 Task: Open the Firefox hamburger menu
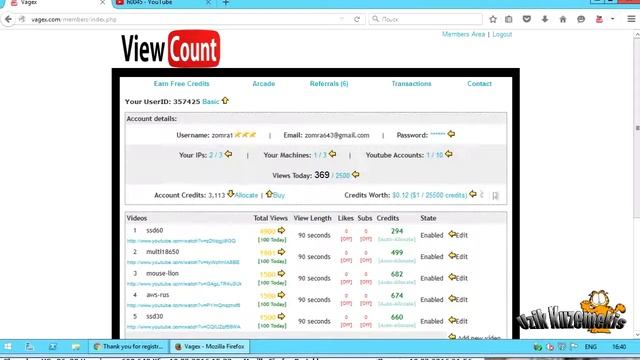(631, 19)
